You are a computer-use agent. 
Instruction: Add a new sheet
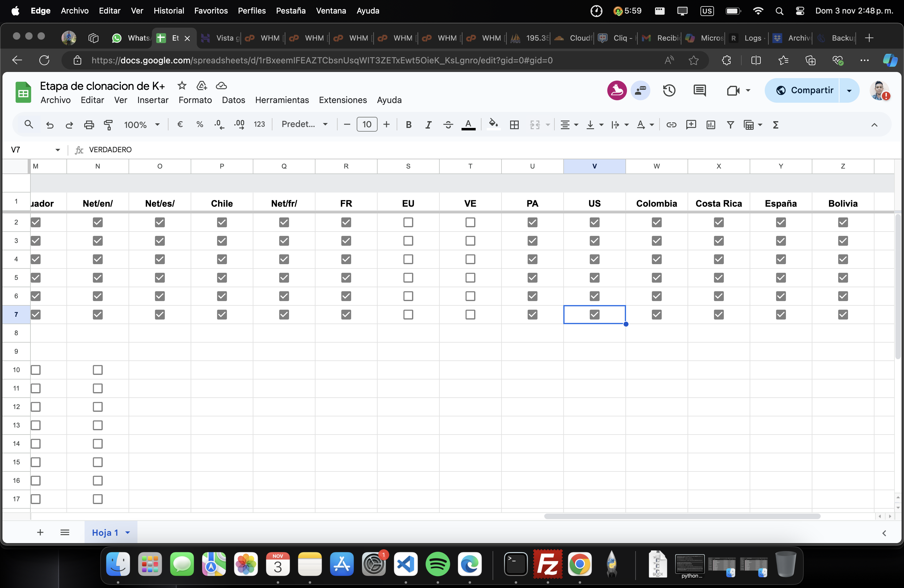(x=40, y=532)
